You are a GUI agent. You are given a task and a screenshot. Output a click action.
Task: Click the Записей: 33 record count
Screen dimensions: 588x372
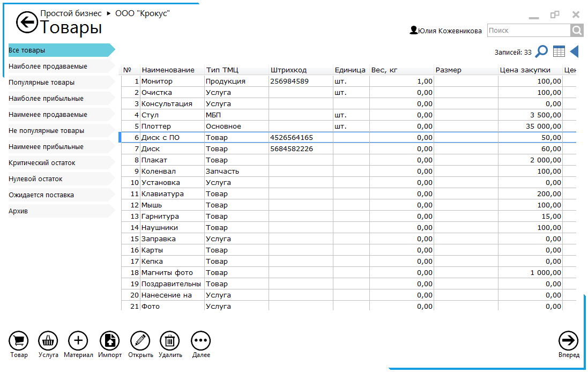coord(513,53)
